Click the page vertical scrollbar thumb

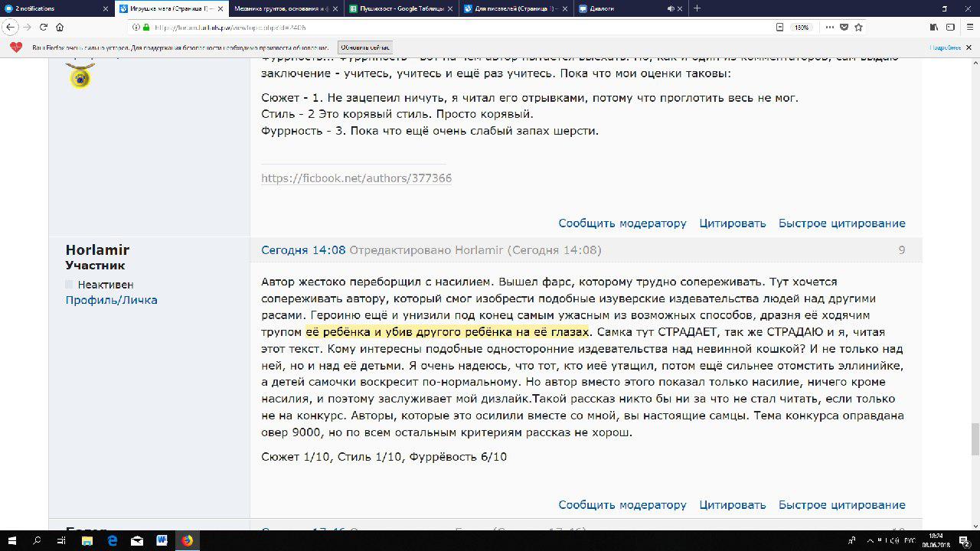[975, 439]
